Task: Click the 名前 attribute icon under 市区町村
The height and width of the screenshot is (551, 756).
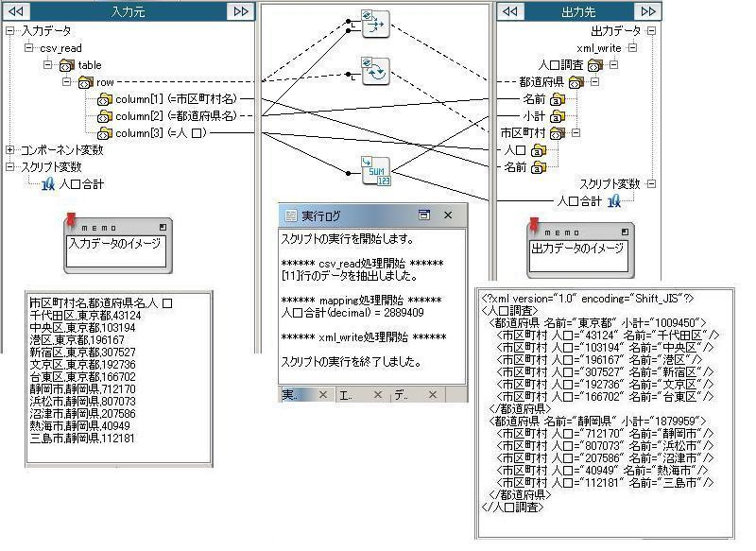Action: click(538, 168)
